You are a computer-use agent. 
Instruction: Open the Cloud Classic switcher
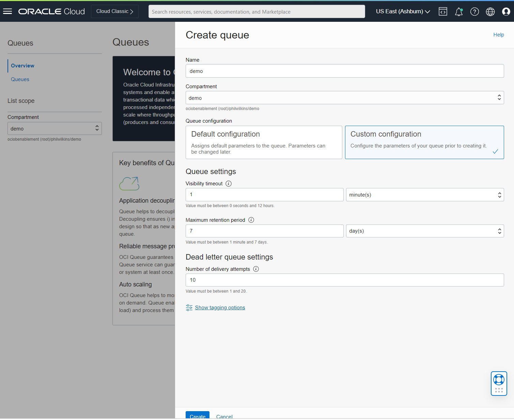114,11
